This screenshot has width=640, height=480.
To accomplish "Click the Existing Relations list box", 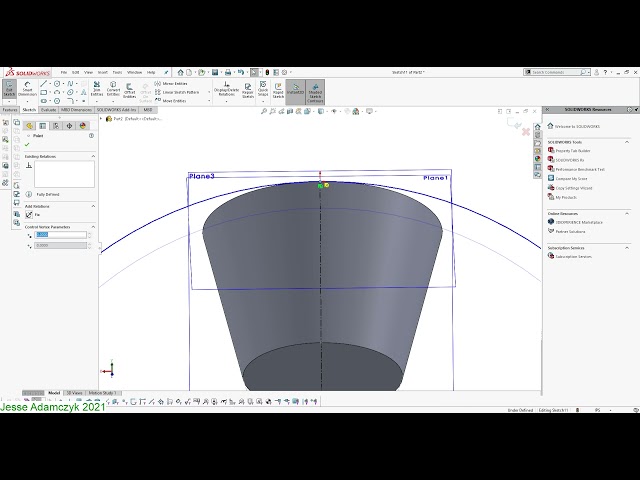I will [64, 174].
